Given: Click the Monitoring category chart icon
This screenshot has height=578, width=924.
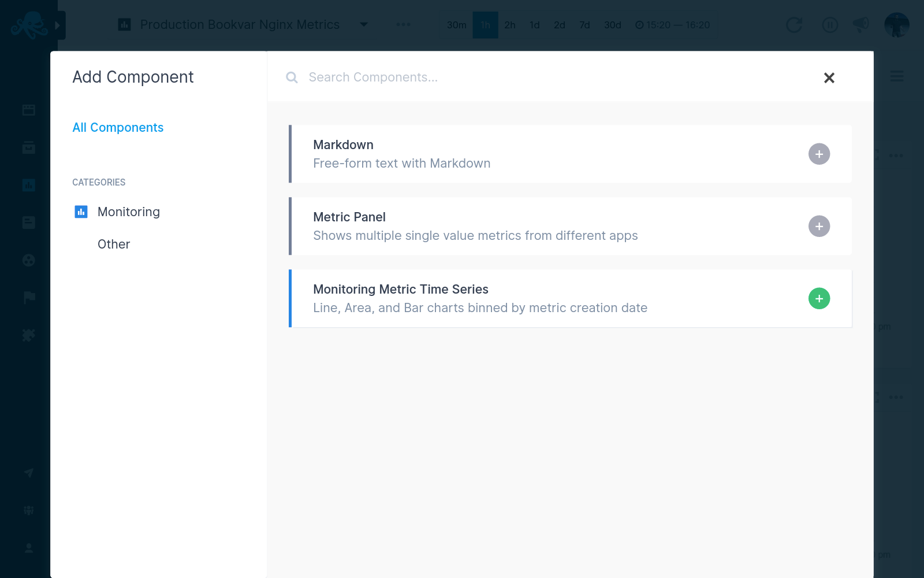Looking at the screenshot, I should [x=81, y=212].
